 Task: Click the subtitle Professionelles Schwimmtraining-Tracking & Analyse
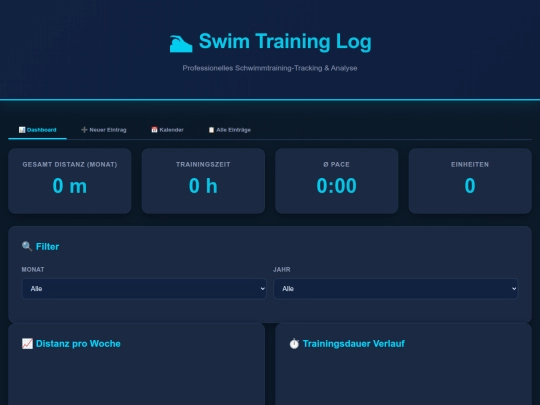270,68
